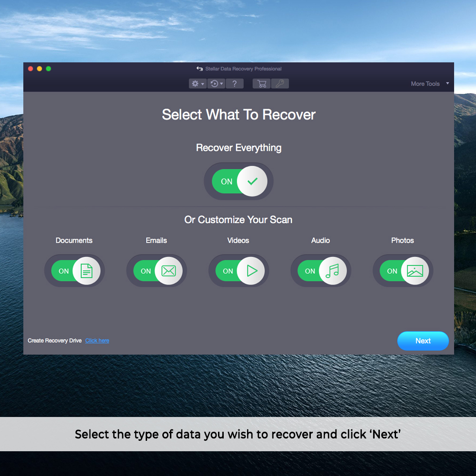The width and height of the screenshot is (476, 476).
Task: Expand the history icon dropdown arrow
Action: tap(222, 84)
